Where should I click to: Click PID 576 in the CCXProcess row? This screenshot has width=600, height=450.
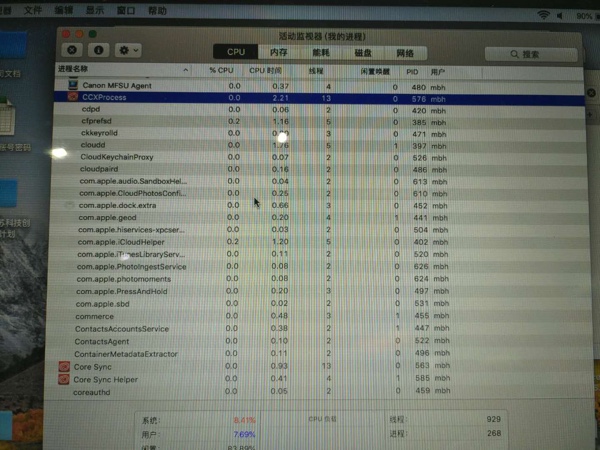(419, 99)
